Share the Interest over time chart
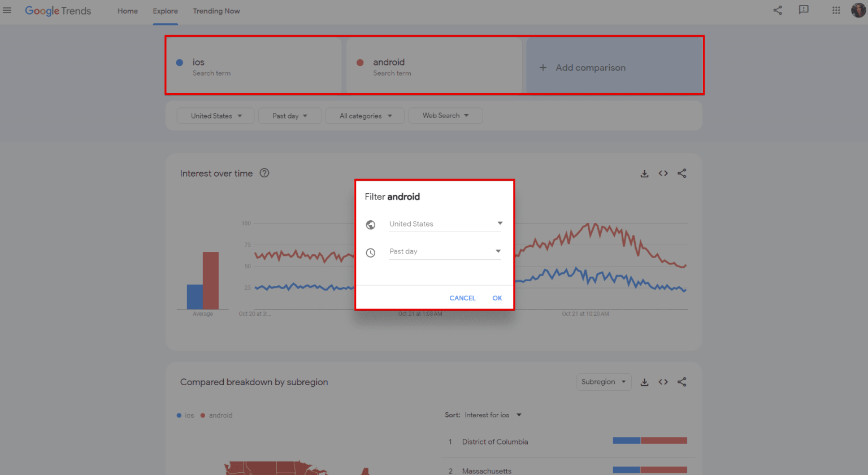The height and width of the screenshot is (475, 868). click(x=682, y=173)
